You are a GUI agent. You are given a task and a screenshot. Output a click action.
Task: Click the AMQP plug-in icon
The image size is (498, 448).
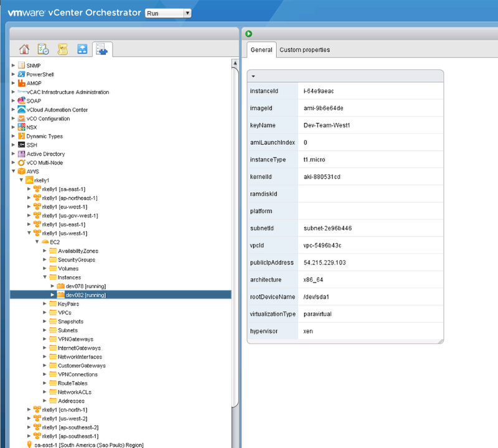pos(21,83)
